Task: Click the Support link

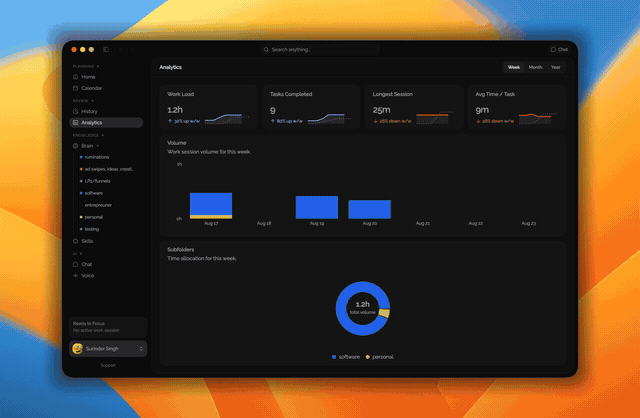Action: (x=108, y=365)
